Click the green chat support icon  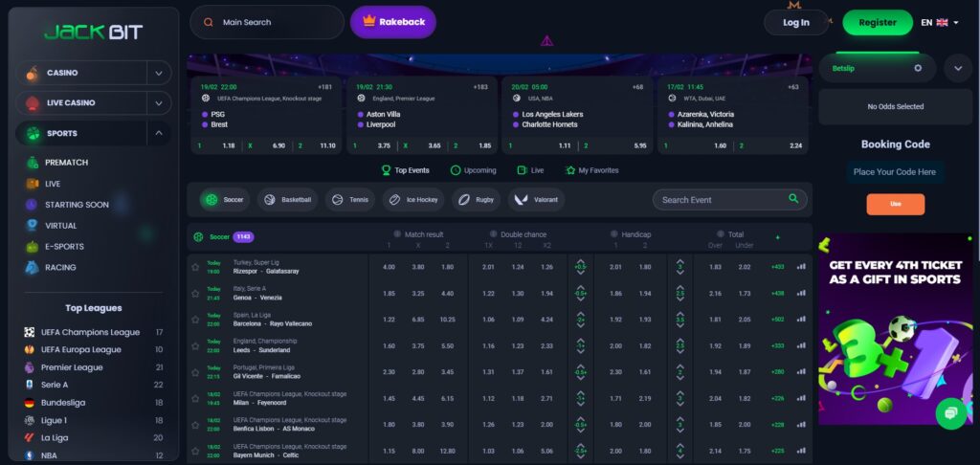tap(949, 412)
